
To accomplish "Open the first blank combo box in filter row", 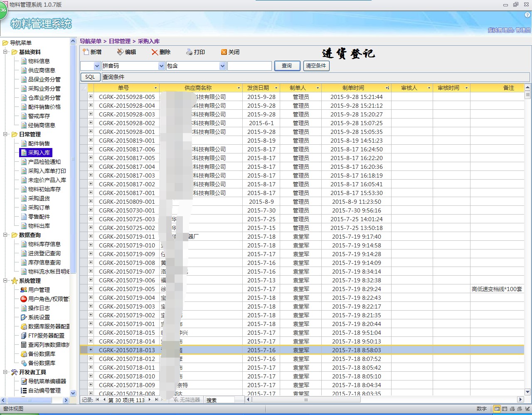I will pos(97,66).
